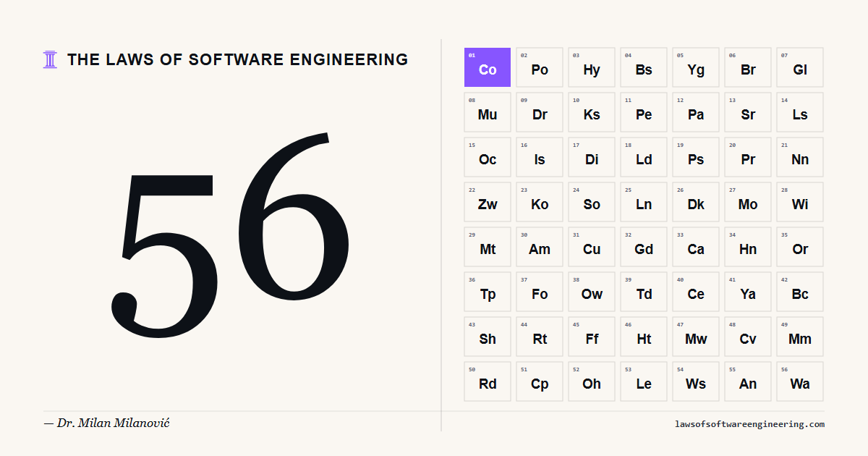The height and width of the screenshot is (456, 868).
Task: Open the Hy tile numbered 03
Action: 592,67
